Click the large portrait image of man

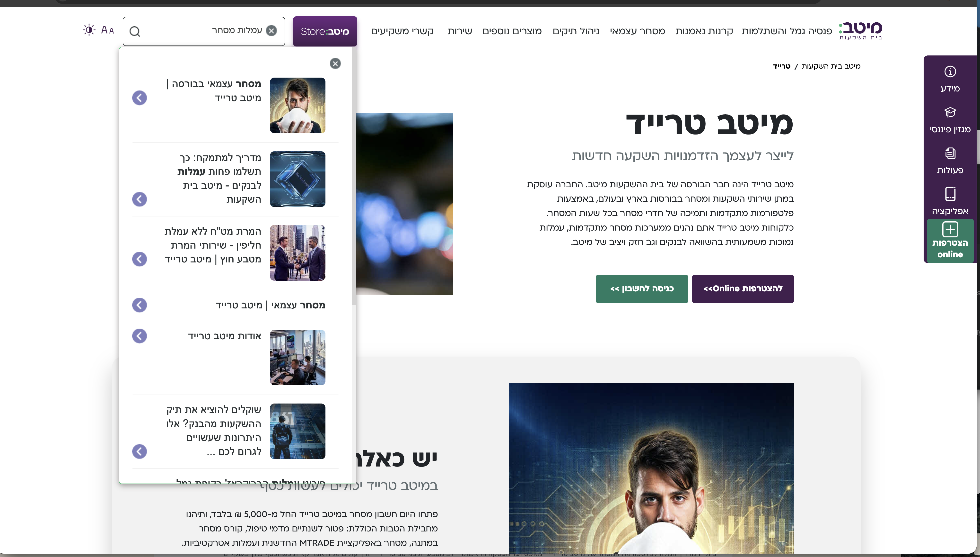651,469
